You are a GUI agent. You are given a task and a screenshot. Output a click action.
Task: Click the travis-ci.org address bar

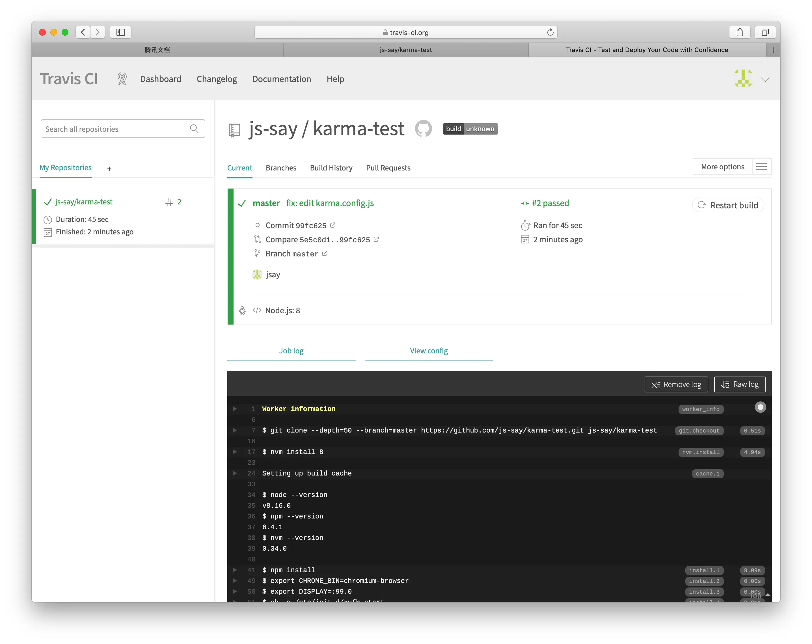pyautogui.click(x=406, y=33)
